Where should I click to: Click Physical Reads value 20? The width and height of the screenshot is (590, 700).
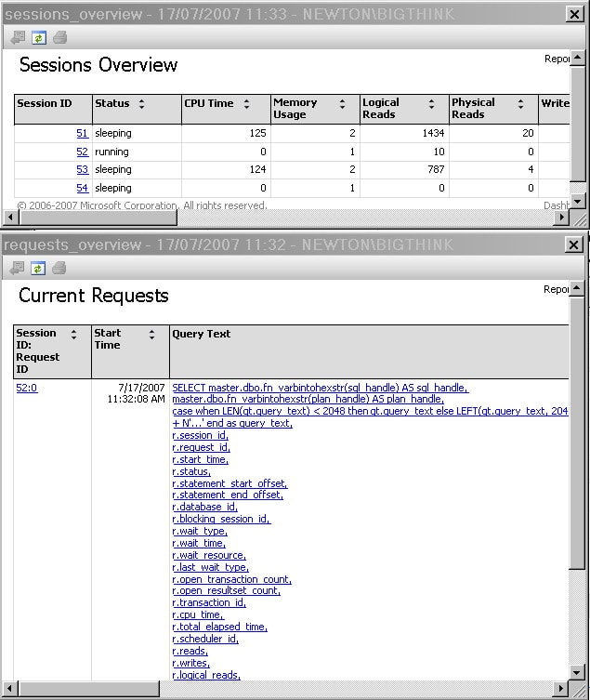528,133
